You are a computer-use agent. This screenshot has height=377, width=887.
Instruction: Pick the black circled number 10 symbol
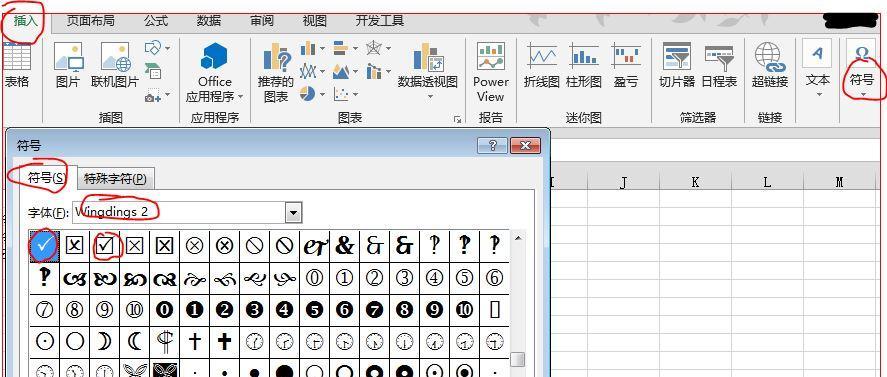point(464,309)
